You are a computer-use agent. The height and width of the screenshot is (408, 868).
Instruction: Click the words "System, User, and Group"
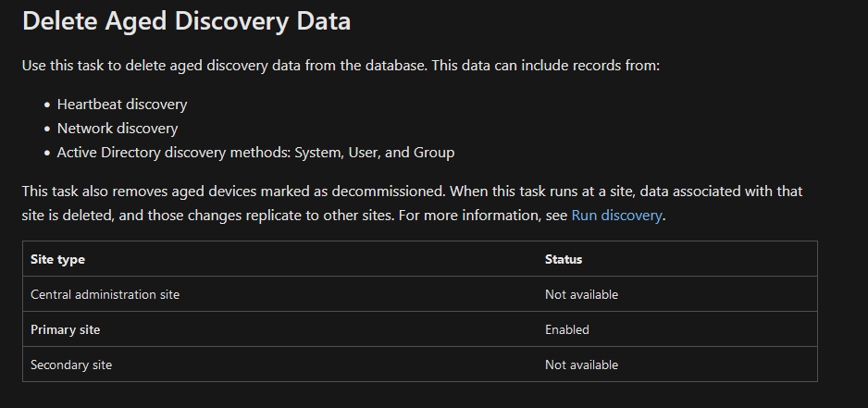(374, 153)
